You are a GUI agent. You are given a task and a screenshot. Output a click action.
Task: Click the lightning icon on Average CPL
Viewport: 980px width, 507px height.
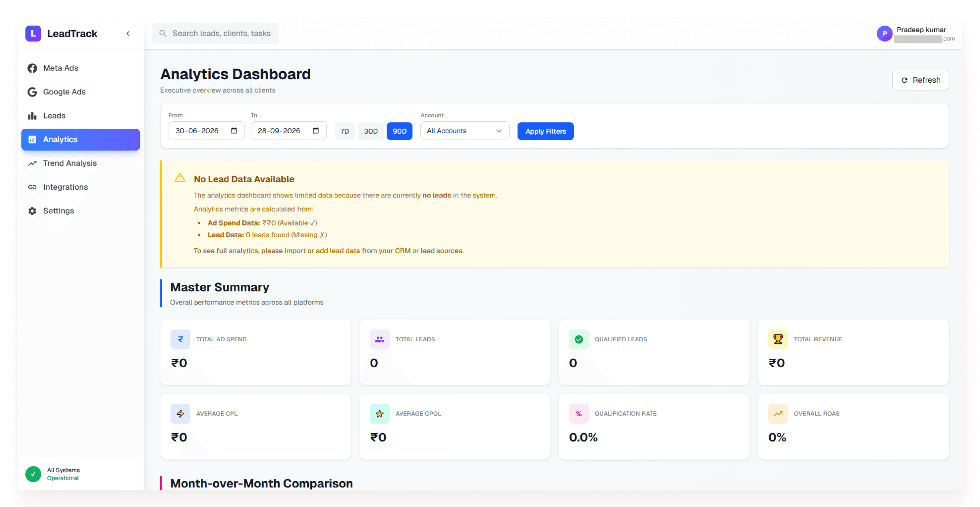(x=180, y=413)
